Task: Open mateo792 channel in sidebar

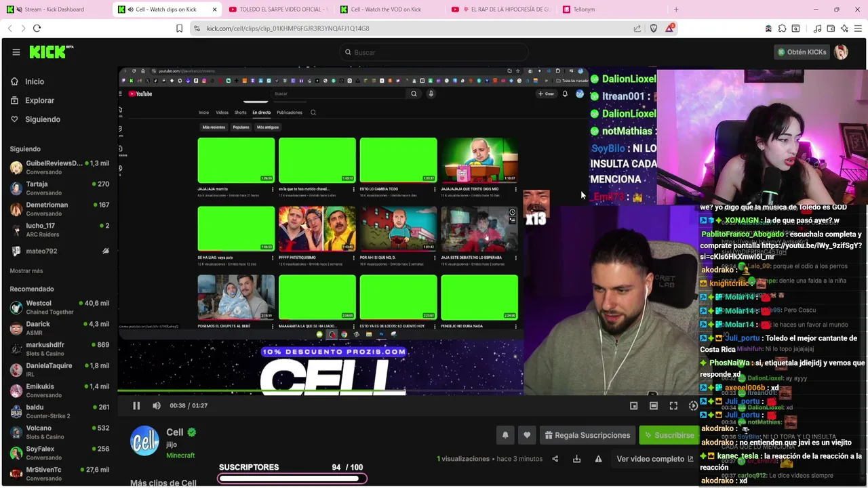Action: click(x=59, y=251)
